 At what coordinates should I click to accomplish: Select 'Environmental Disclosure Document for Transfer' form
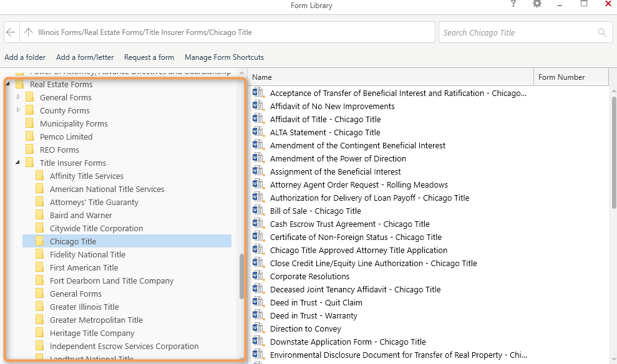399,355
